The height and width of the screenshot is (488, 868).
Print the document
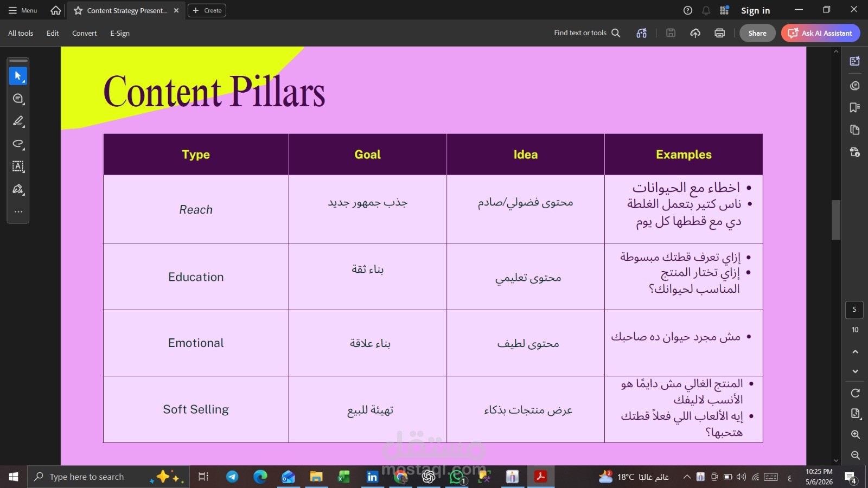pos(719,33)
